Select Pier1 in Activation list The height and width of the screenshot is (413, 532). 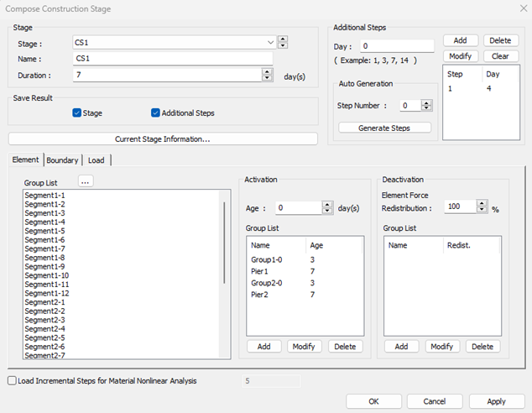(x=305, y=271)
